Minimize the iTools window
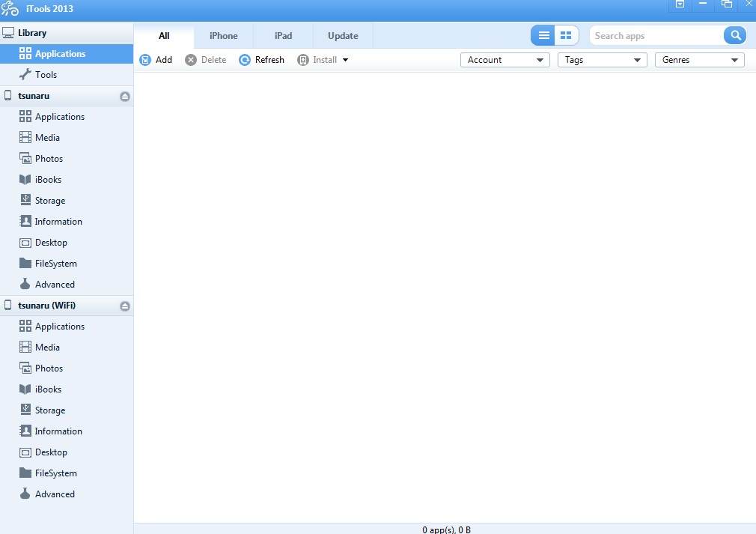The image size is (756, 534). (x=703, y=4)
